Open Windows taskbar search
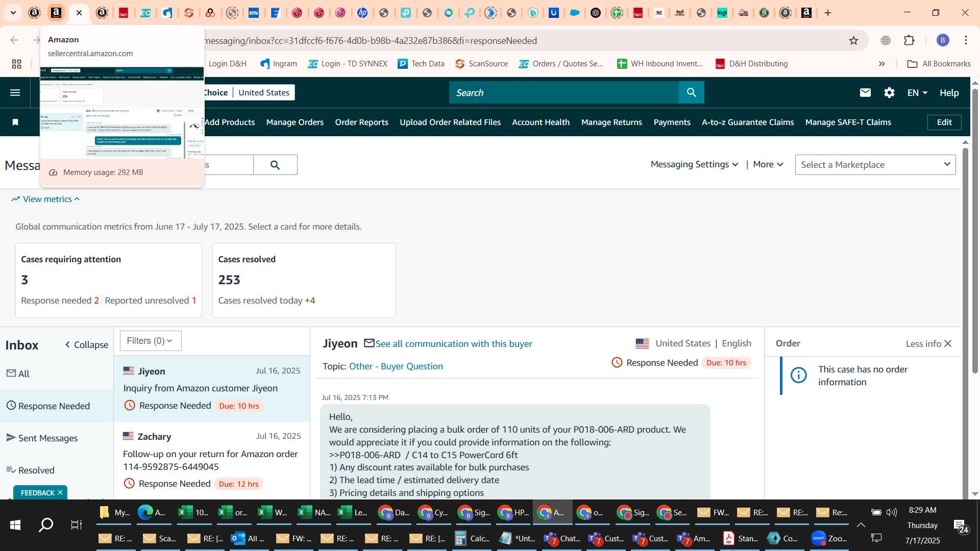 point(46,525)
